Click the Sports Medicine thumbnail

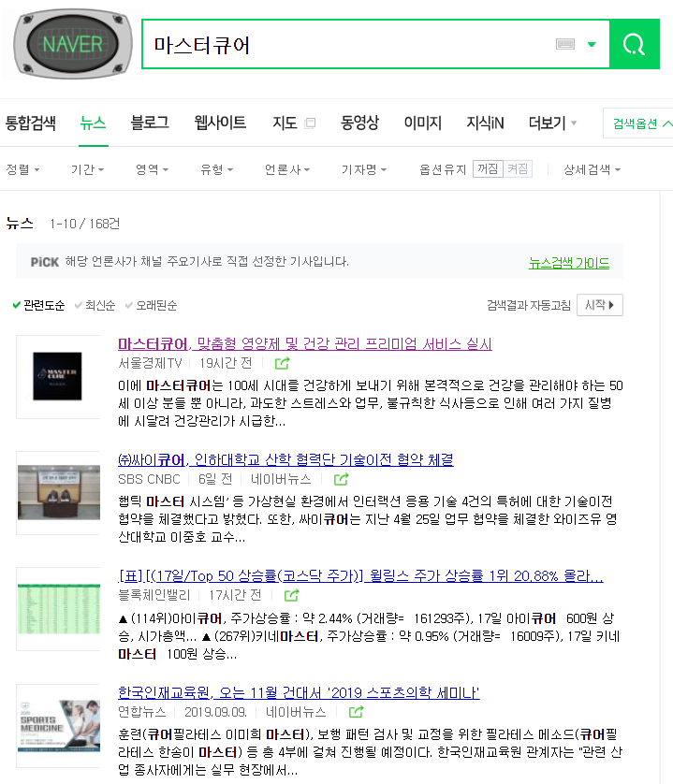(58, 725)
